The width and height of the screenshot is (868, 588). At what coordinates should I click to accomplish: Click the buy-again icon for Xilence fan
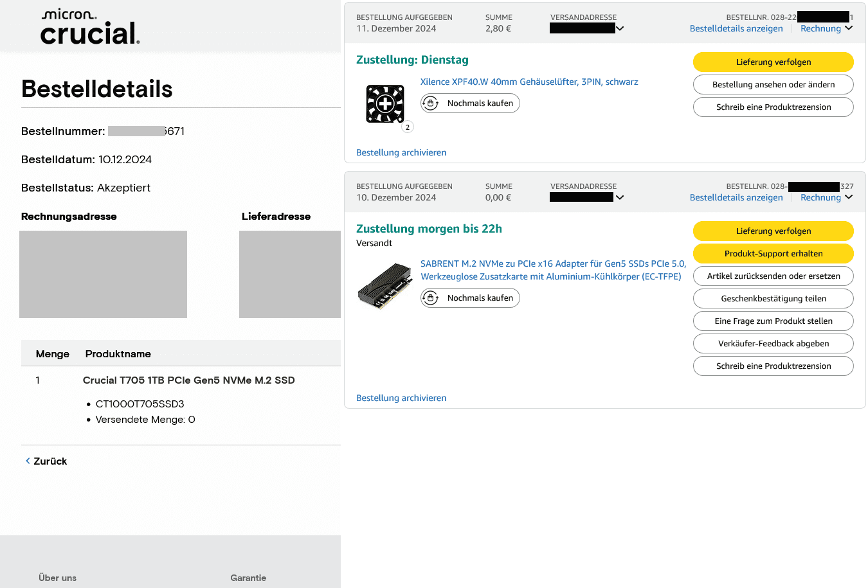[x=431, y=103]
